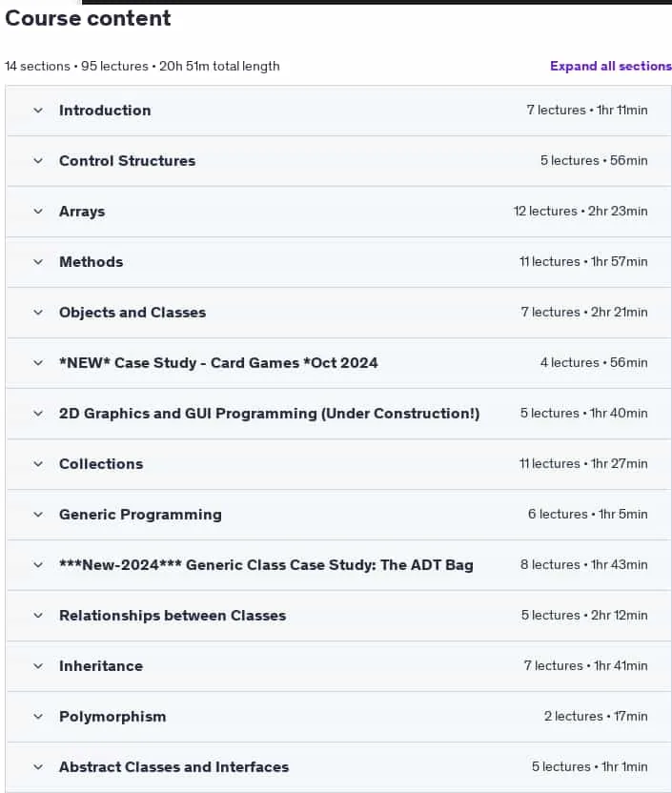Select the Relationships between Classes title
This screenshot has width=672, height=793.
pyautogui.click(x=173, y=616)
